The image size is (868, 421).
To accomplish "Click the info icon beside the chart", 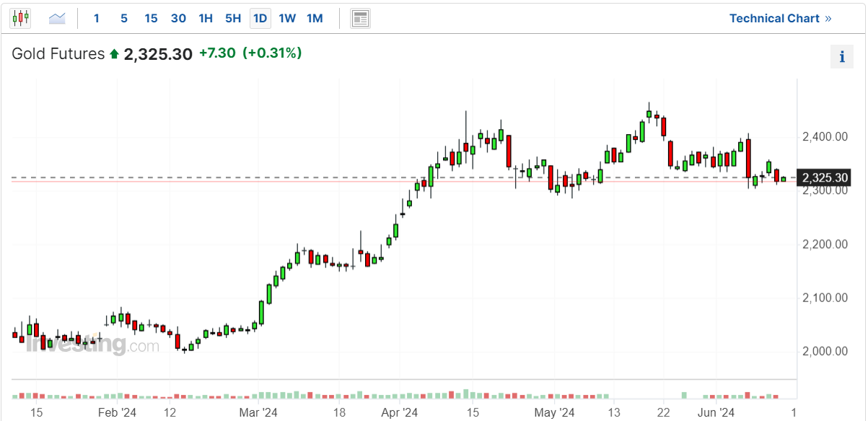I will (x=842, y=56).
